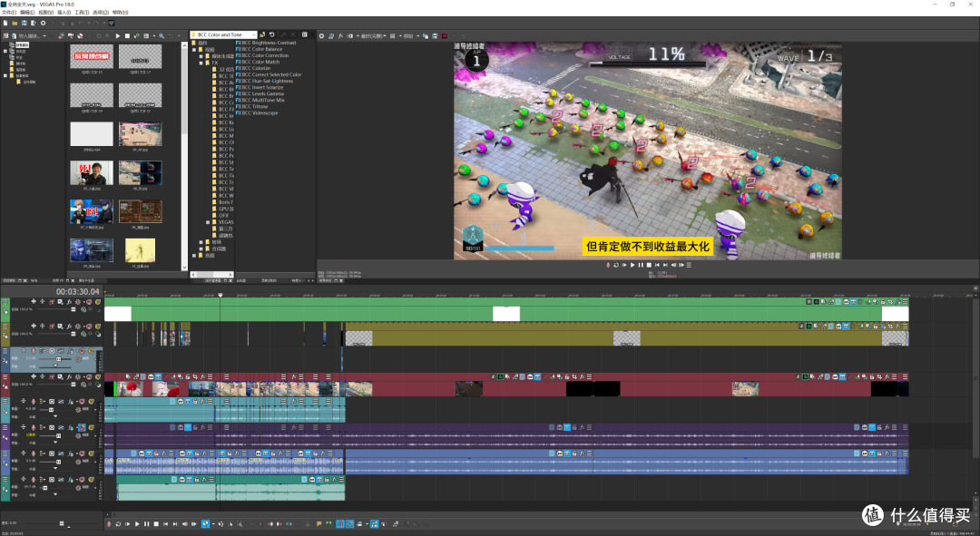This screenshot has height=536, width=980.
Task: Click record in the bottom transport bar
Action: click(109, 524)
